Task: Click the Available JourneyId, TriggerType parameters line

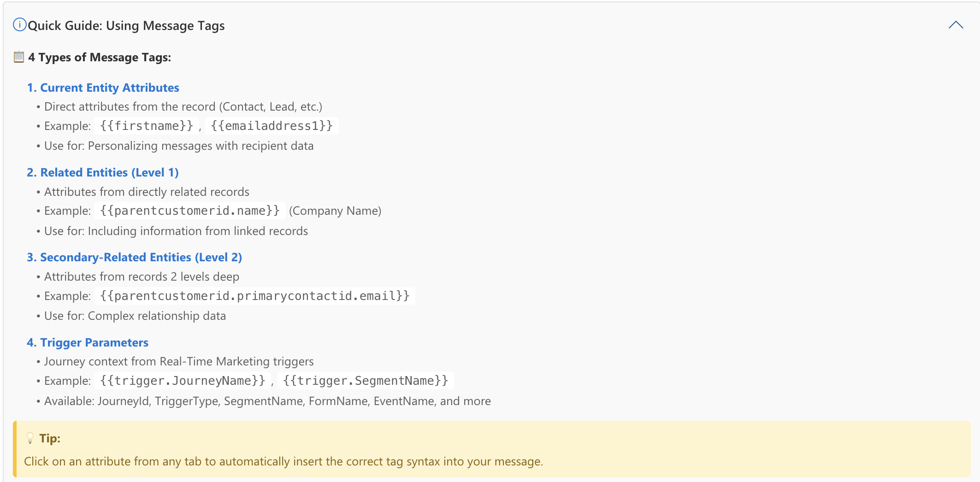Action: [x=267, y=401]
